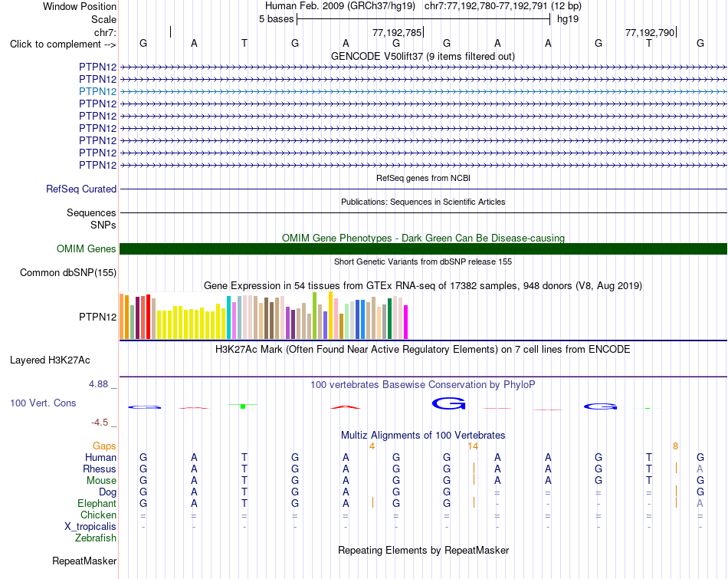Click the Gaps label in Multiz alignment
The width and height of the screenshot is (728, 579).
[104, 446]
